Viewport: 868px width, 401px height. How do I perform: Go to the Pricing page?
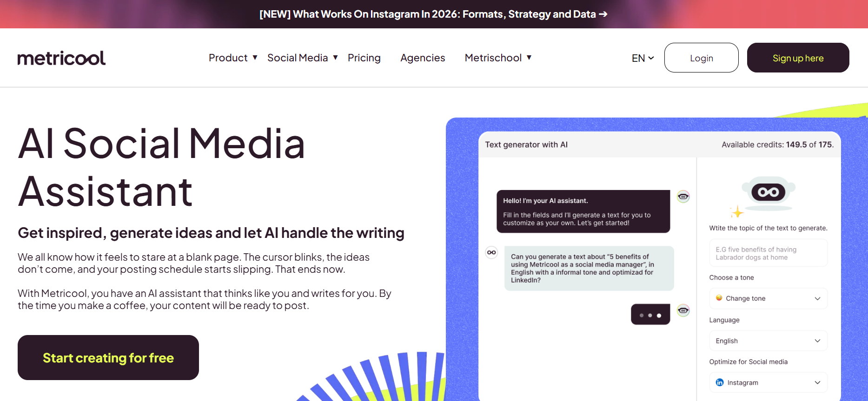pyautogui.click(x=364, y=58)
